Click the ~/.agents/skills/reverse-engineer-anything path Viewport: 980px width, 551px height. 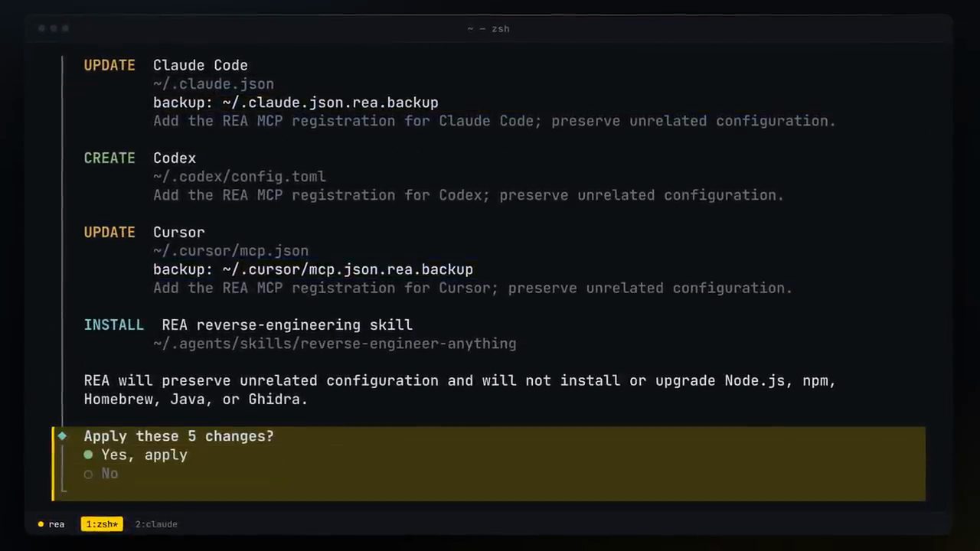pos(335,344)
